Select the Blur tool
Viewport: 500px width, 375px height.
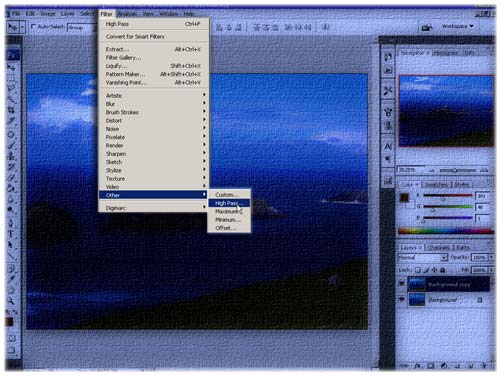[12, 199]
